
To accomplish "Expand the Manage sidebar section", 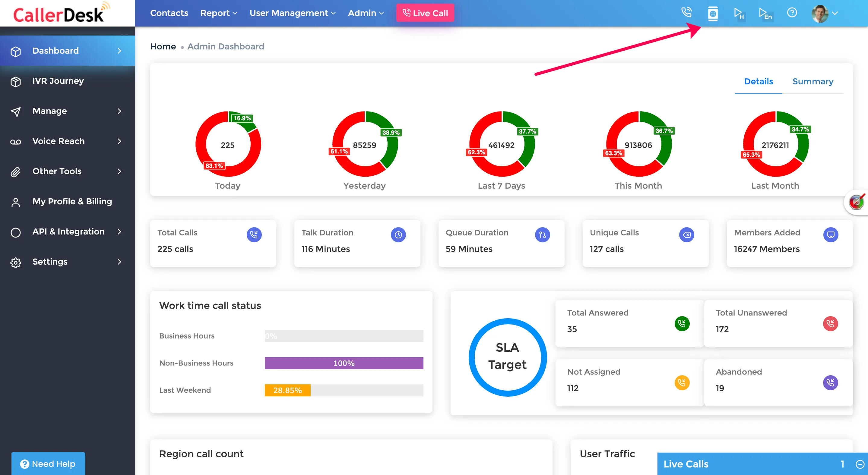I will click(x=67, y=111).
